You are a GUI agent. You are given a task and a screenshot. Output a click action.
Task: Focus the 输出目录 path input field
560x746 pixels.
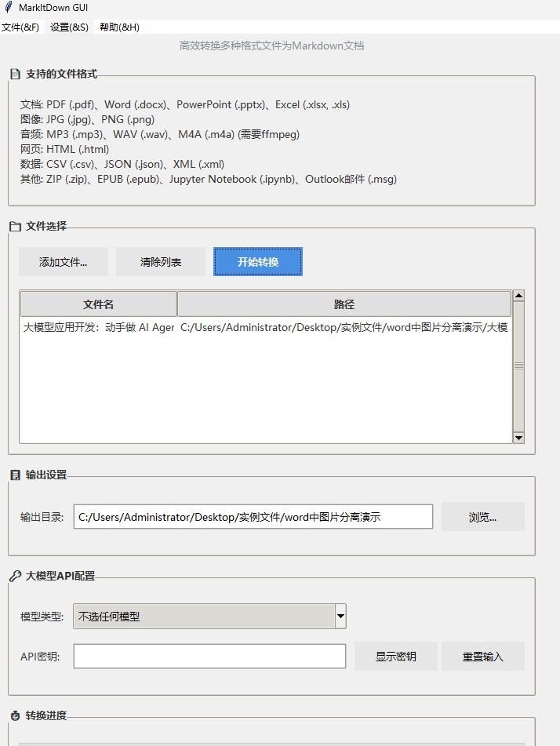(253, 517)
